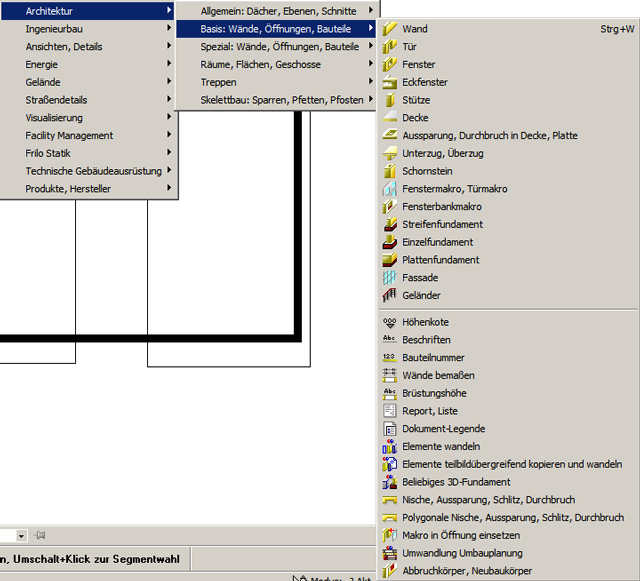Click the Höhenkote icon
This screenshot has height=581, width=640.
click(390, 322)
